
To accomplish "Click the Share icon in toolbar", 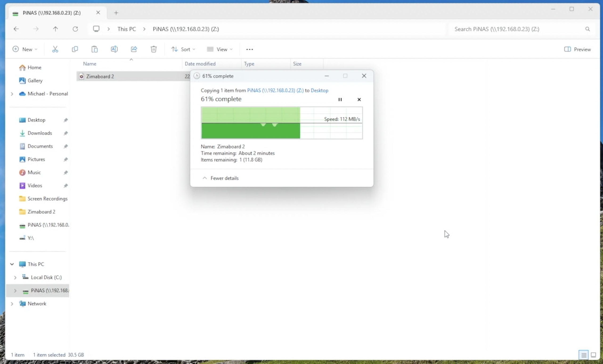I will coord(134,49).
